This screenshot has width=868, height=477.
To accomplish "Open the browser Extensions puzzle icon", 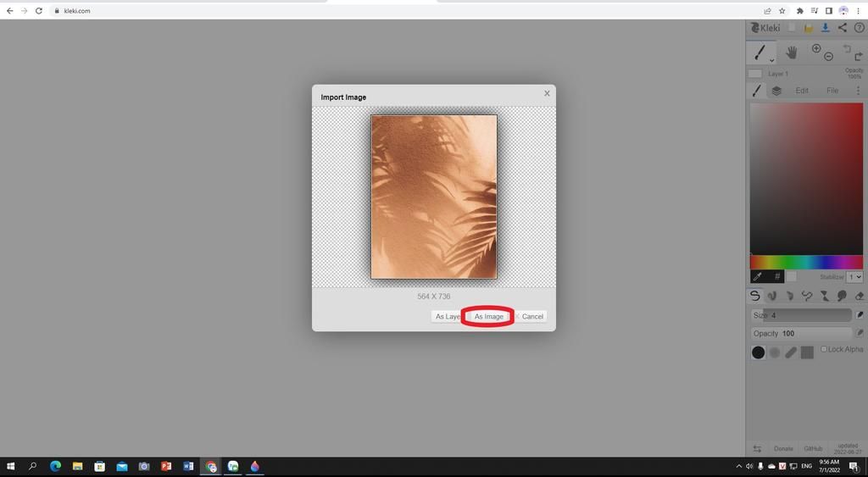I will 799,10.
